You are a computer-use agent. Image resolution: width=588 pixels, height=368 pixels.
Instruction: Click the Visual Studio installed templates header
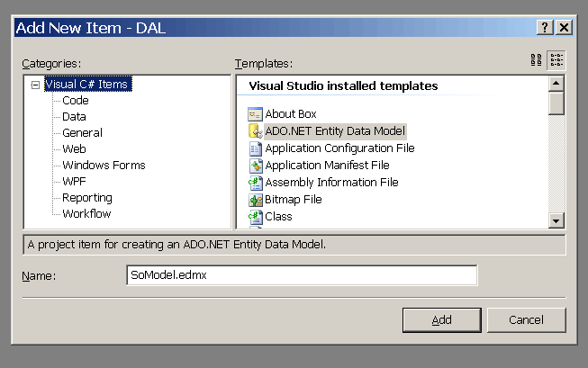click(x=343, y=85)
